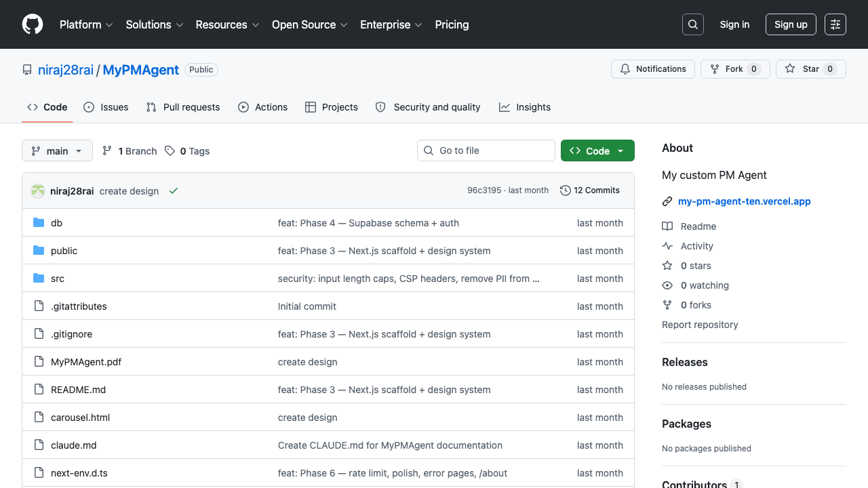Open the 1 Branch link

pyautogui.click(x=130, y=151)
